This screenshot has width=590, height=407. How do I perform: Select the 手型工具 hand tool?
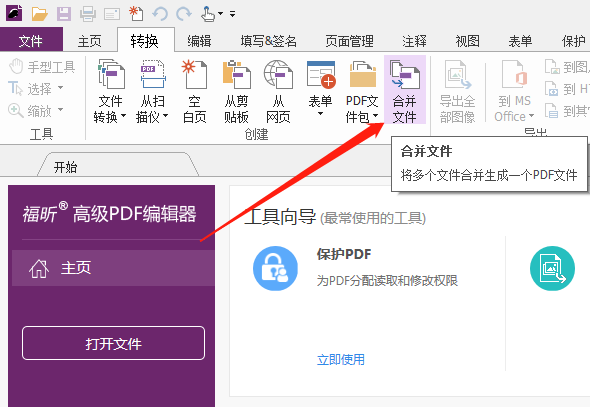click(42, 67)
